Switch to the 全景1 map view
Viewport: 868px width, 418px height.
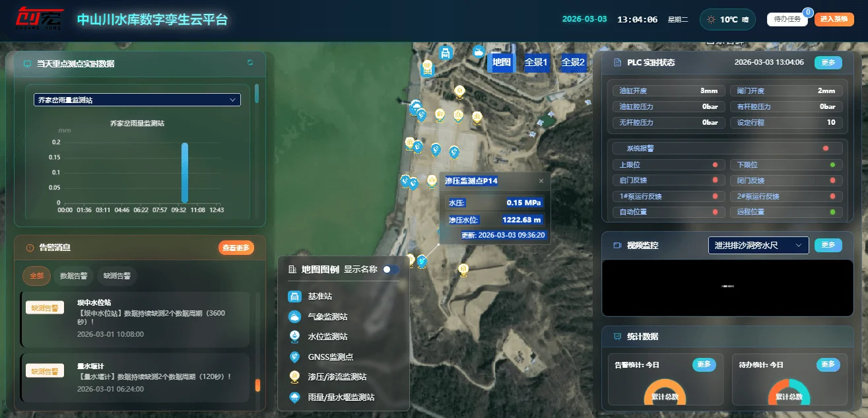point(536,63)
